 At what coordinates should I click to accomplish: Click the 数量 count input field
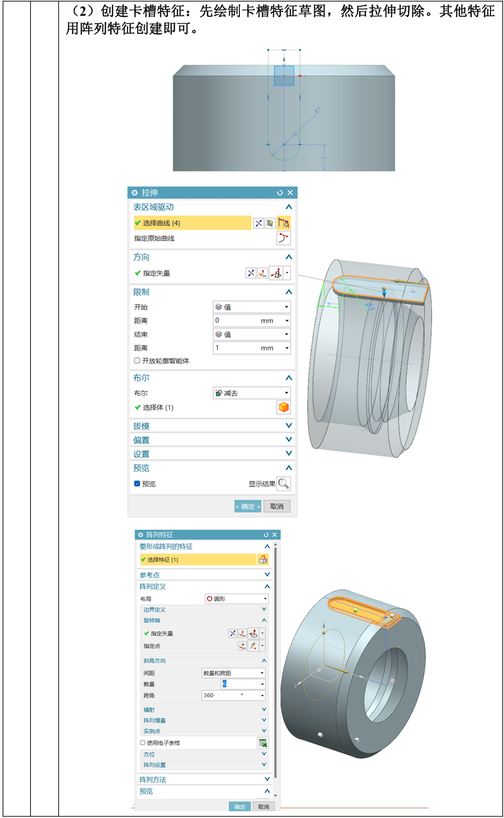pyautogui.click(x=243, y=684)
